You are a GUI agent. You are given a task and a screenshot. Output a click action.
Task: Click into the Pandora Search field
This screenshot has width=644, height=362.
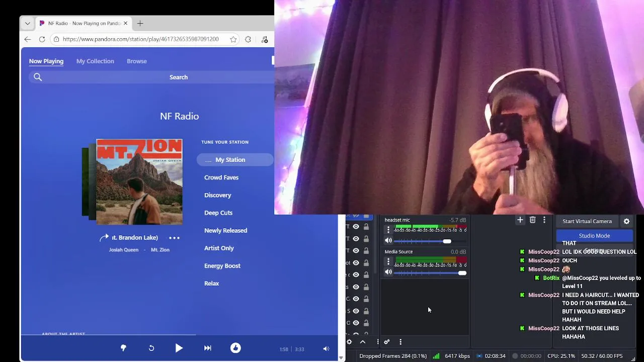[179, 77]
